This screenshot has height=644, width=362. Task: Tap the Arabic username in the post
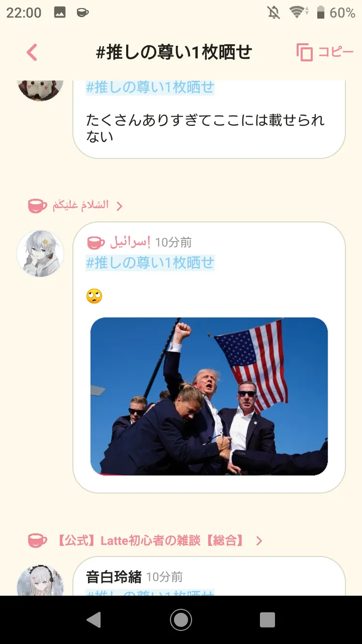[x=130, y=243]
